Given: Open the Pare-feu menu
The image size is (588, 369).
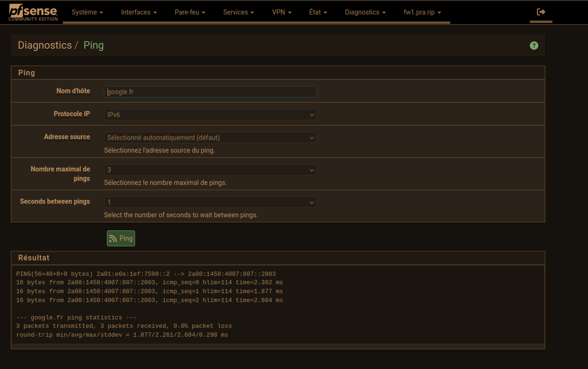Looking at the screenshot, I should (190, 12).
